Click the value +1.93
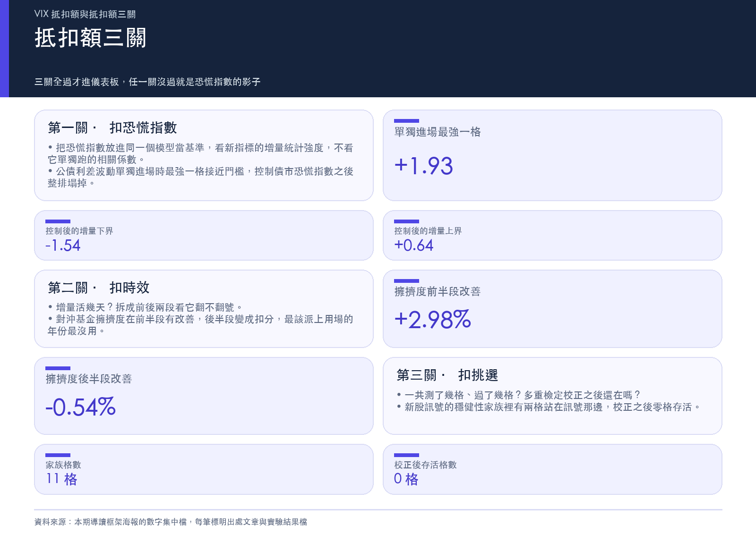Viewport: 756px width, 543px height. (x=424, y=166)
